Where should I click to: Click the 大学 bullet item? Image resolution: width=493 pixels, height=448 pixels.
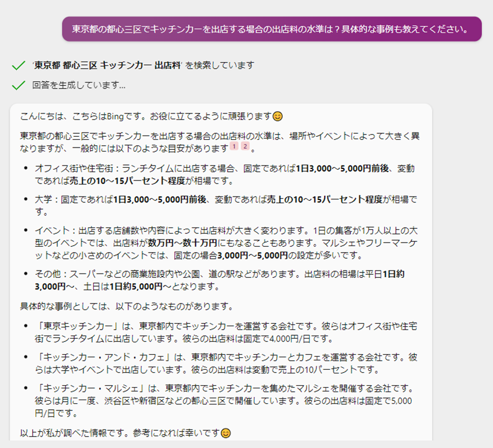pyautogui.click(x=226, y=205)
